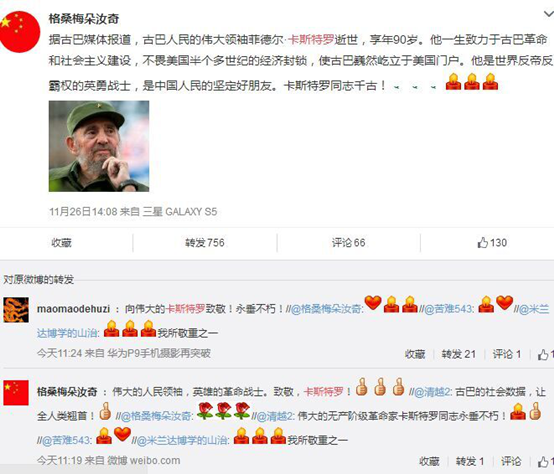Click the red 卡斯特罗 keyword link in post
Image resolution: width=554 pixels, height=474 pixels.
tap(311, 40)
